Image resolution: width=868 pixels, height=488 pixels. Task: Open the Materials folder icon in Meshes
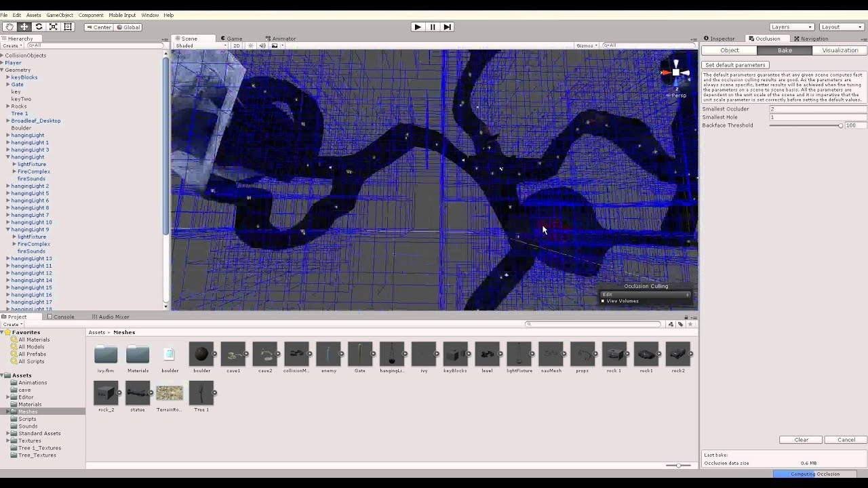tap(138, 354)
